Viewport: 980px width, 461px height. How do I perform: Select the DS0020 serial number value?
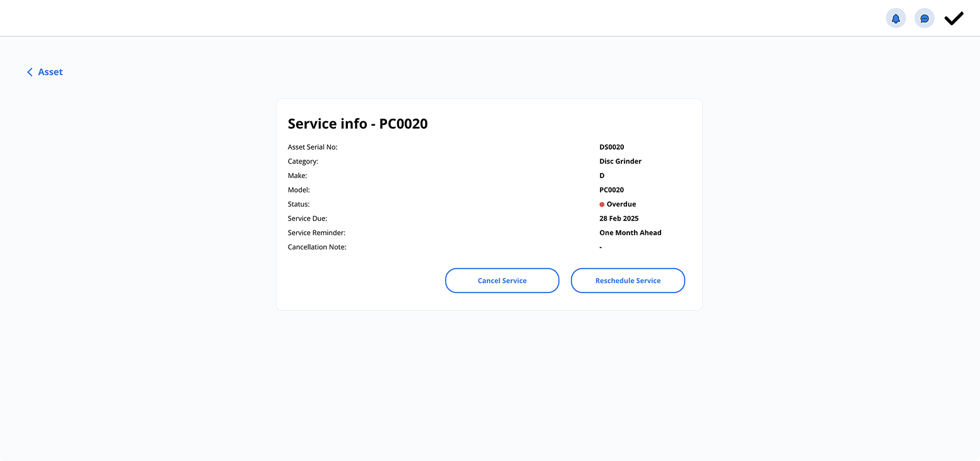(611, 147)
